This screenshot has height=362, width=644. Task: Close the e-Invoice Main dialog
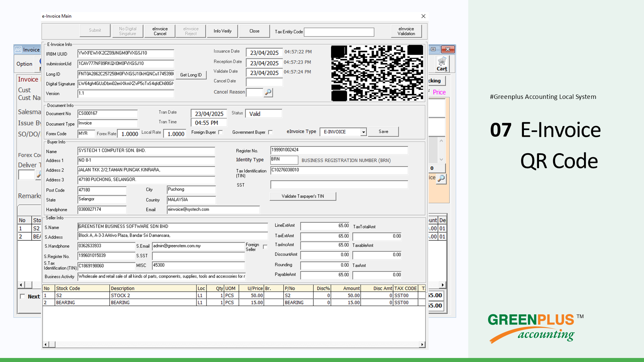tap(423, 16)
